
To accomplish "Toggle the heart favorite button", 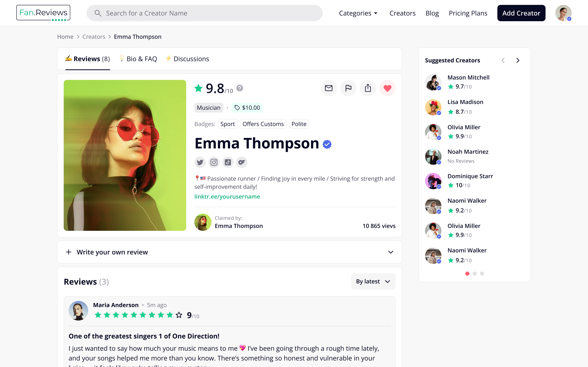I will pos(387,88).
